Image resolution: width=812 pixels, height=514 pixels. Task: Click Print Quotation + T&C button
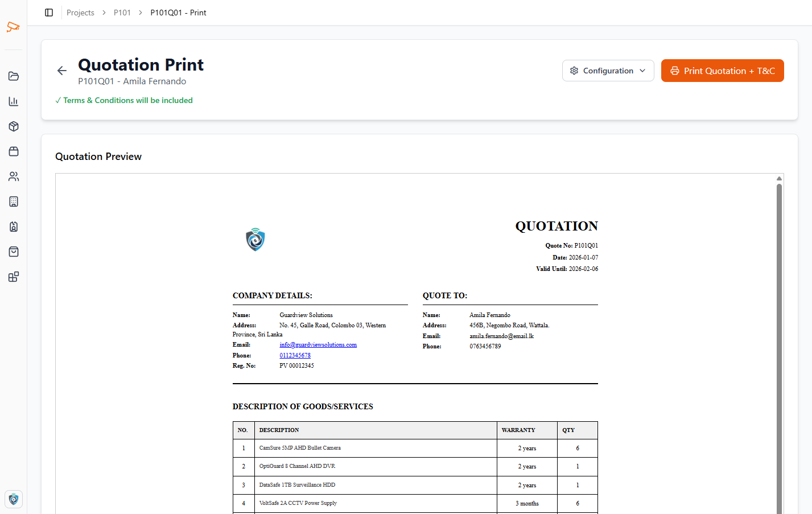[722, 71]
